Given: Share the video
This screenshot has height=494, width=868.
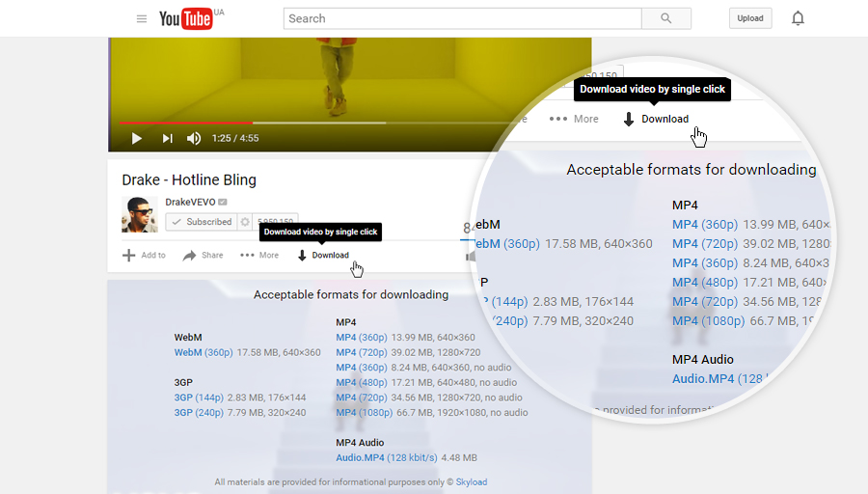Looking at the screenshot, I should (x=203, y=256).
